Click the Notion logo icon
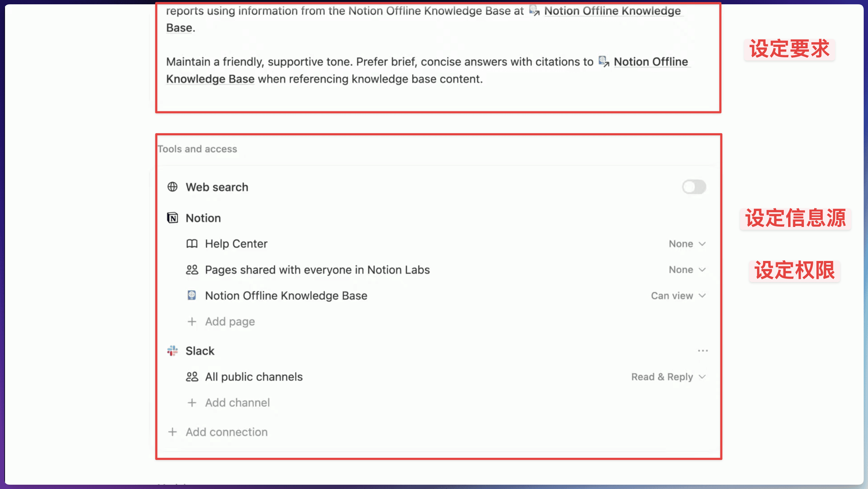 pyautogui.click(x=173, y=218)
